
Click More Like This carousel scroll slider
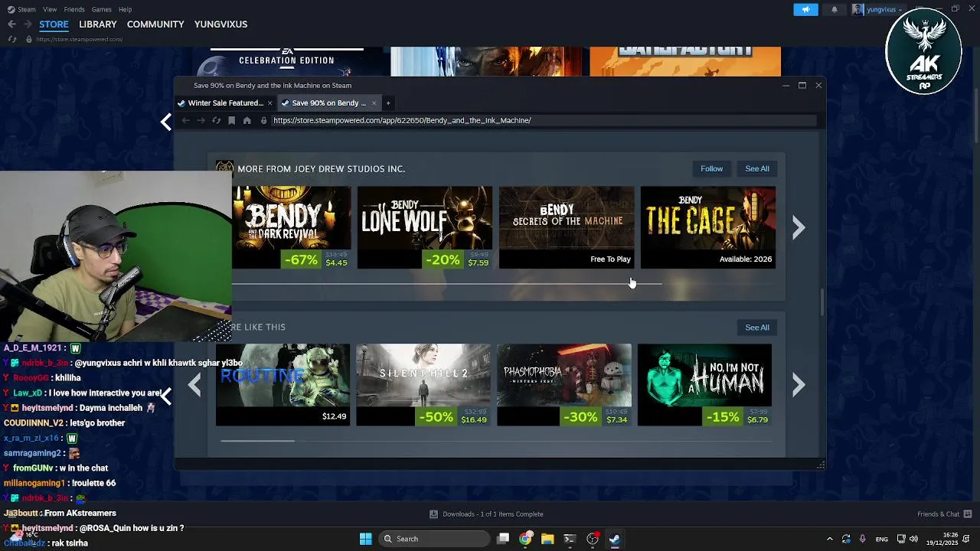tap(257, 440)
